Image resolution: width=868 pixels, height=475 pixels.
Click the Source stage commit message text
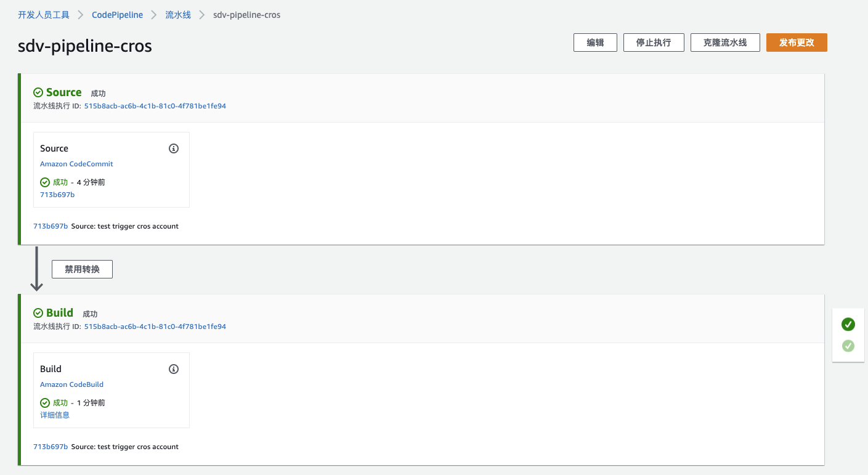pyautogui.click(x=125, y=226)
